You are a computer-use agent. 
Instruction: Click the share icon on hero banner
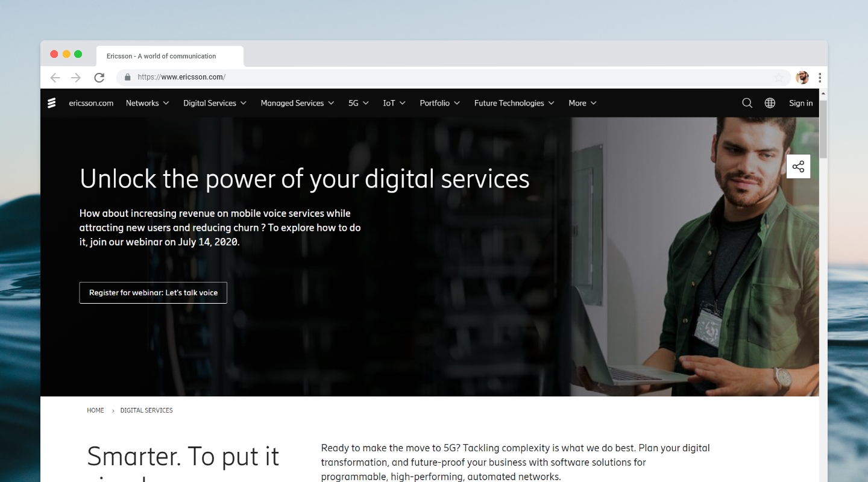[x=798, y=167]
